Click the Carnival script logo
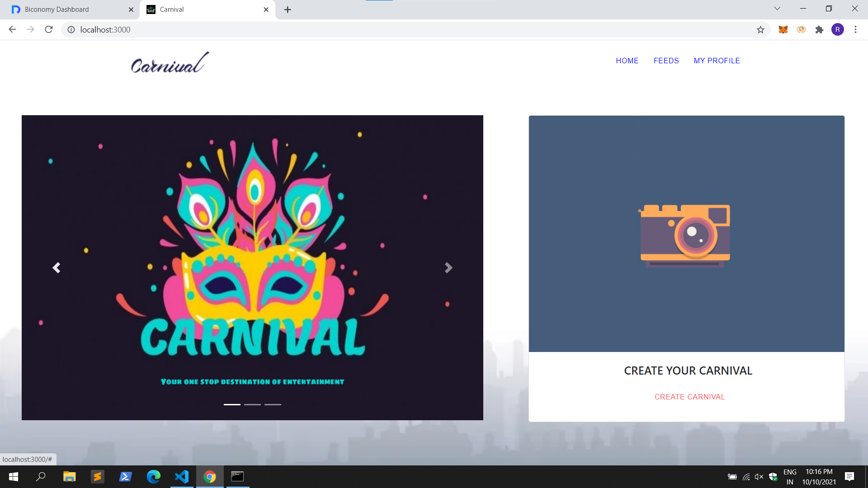868x488 pixels. point(170,63)
